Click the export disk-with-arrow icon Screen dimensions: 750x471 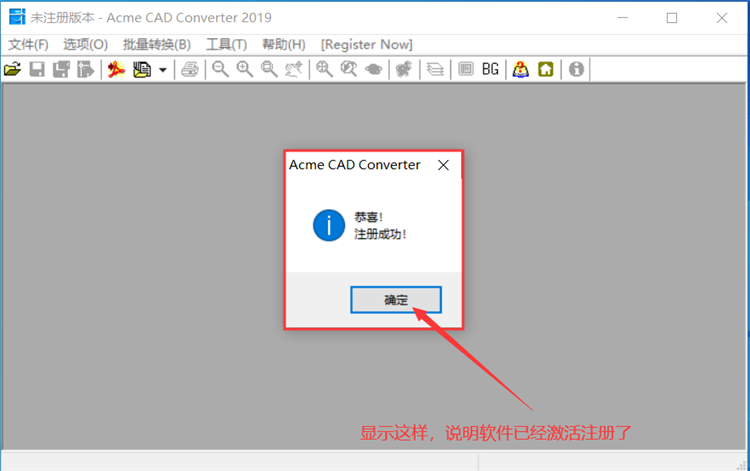click(86, 69)
